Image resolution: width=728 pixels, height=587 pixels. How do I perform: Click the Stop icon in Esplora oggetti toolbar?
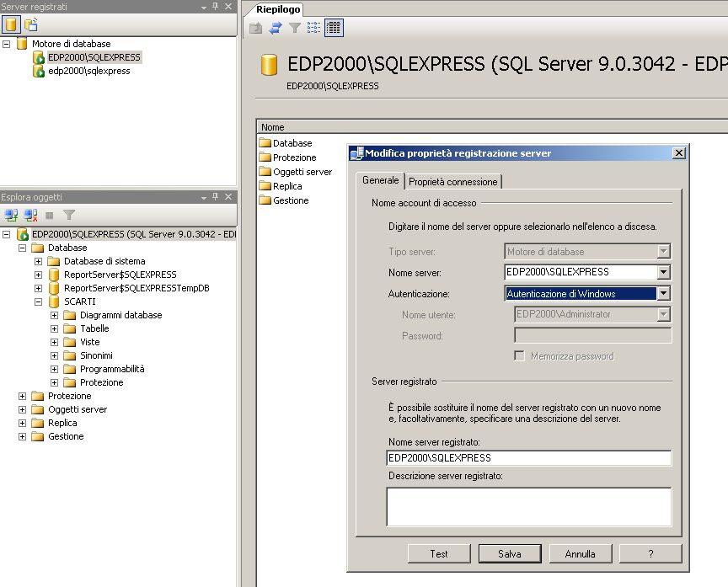pyautogui.click(x=50, y=215)
